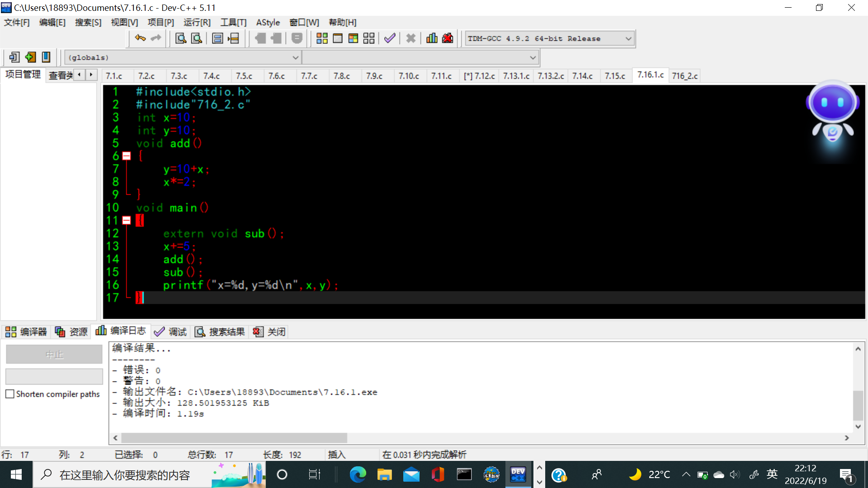
Task: Switch to the 7.12.c tab
Action: click(480, 76)
